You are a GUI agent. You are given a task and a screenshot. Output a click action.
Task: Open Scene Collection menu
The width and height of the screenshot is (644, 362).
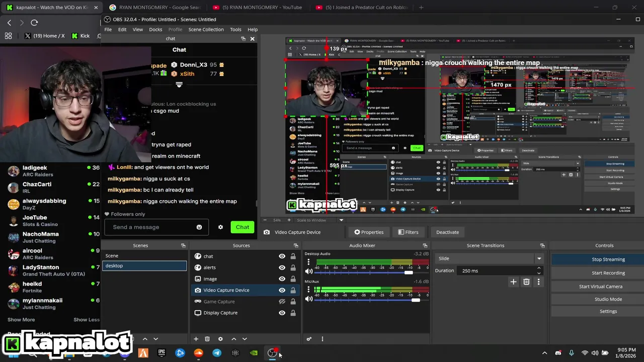206,30
